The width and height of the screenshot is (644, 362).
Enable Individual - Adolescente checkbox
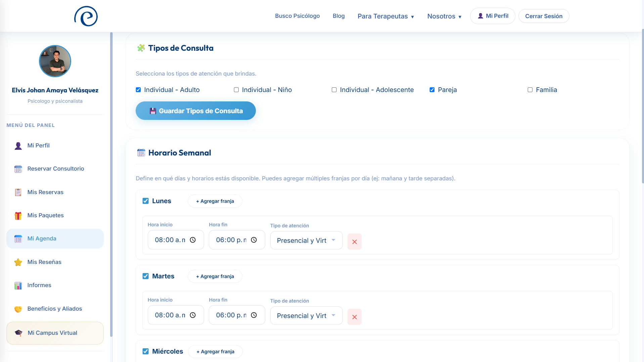pyautogui.click(x=334, y=90)
